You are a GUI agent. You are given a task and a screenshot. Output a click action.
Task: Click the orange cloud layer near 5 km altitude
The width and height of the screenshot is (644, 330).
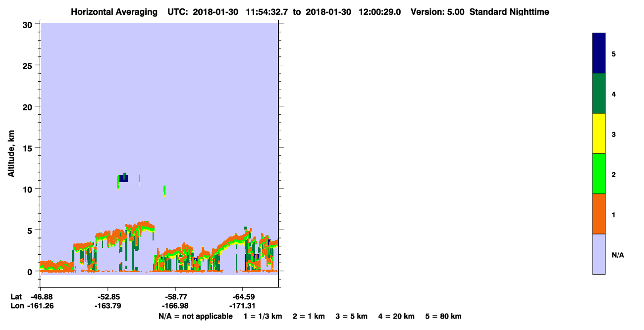[141, 227]
